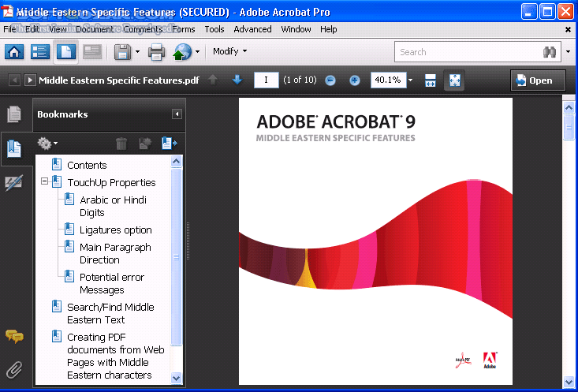Click the bookmarks panel scrollbar thumb
Image resolution: width=578 pixels, height=392 pixels.
176,257
